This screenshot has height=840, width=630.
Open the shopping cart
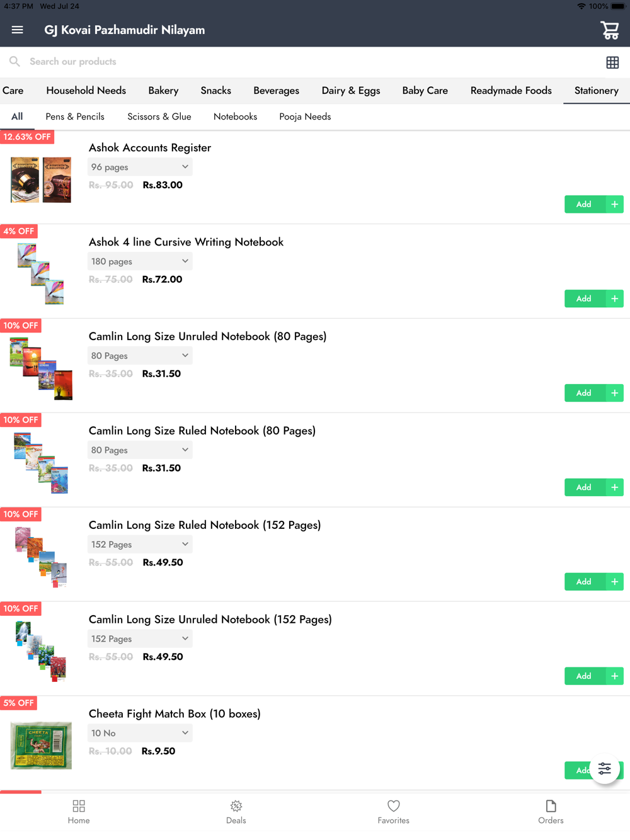coord(609,30)
